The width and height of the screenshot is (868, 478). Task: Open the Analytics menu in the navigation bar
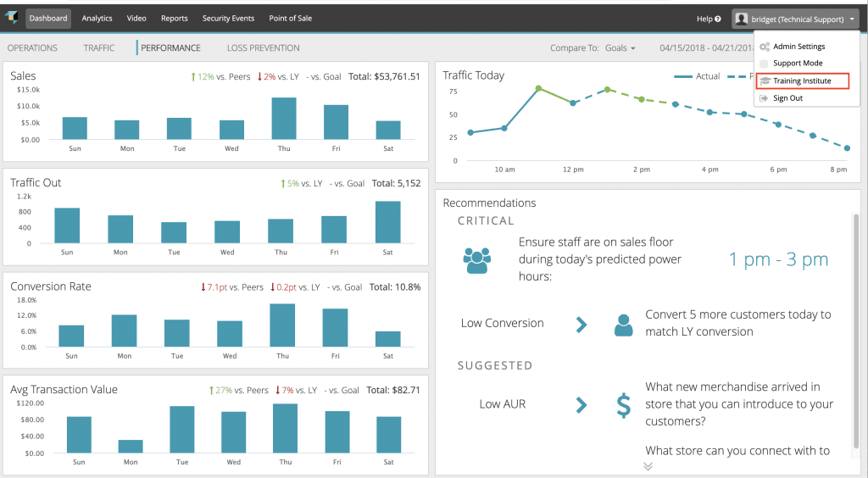[x=97, y=18]
